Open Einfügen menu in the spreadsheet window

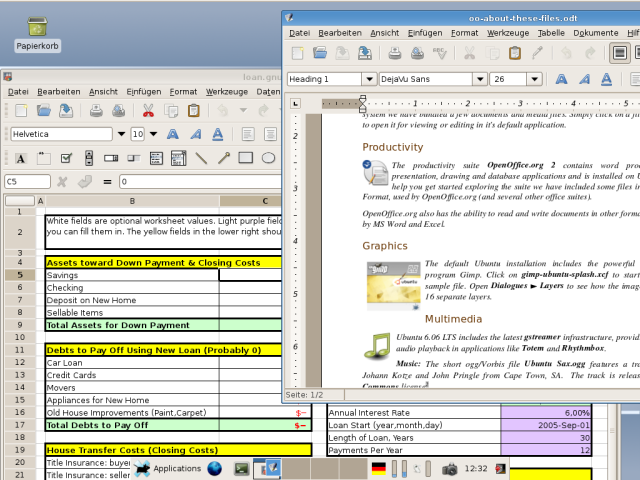point(144,92)
